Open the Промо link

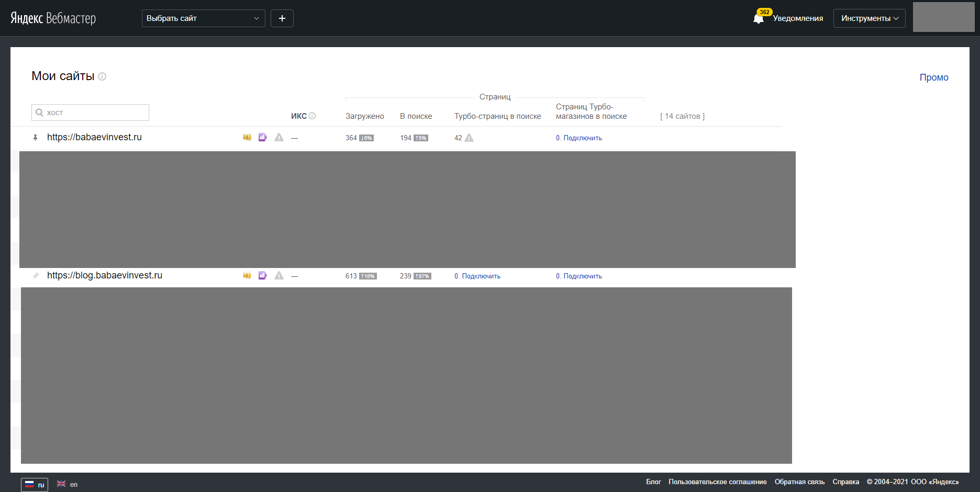click(934, 77)
